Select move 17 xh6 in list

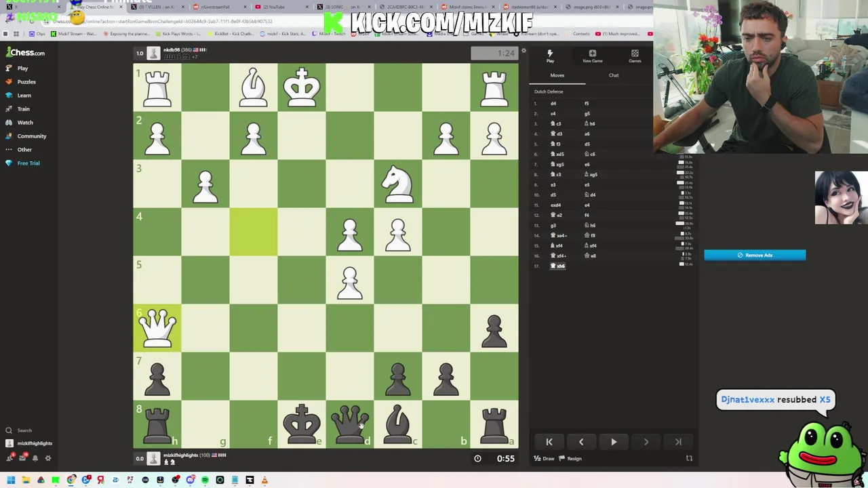[x=559, y=266]
